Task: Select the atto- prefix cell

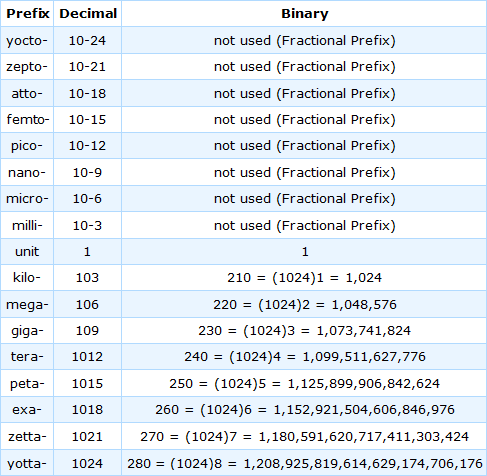Action: (27, 93)
